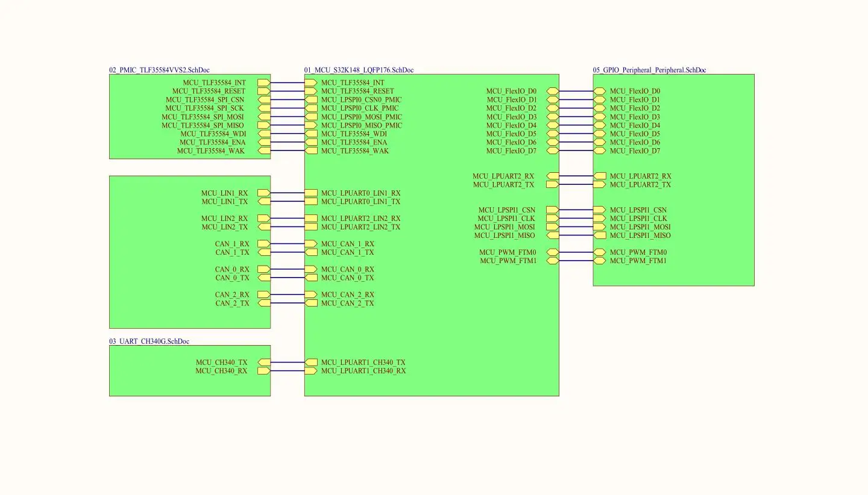Click the CAN_0_RX sheet entry icon
Screen dimensions: 868x495
pos(264,269)
